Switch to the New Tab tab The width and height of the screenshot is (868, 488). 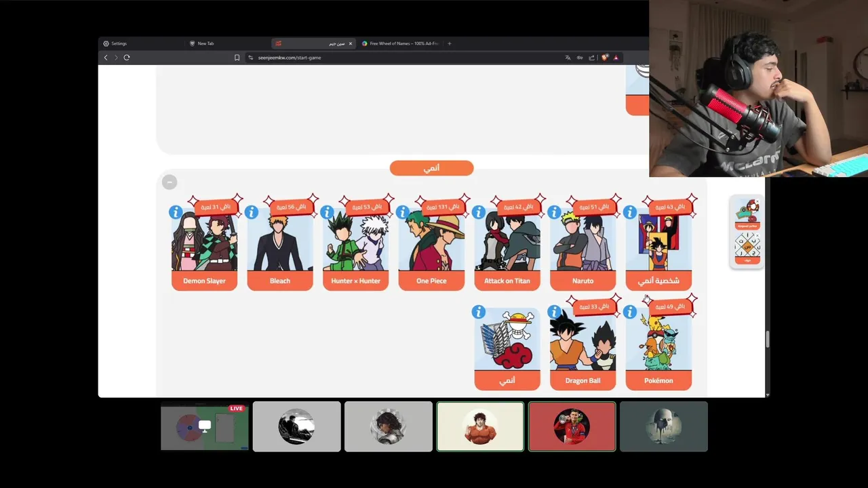click(228, 43)
